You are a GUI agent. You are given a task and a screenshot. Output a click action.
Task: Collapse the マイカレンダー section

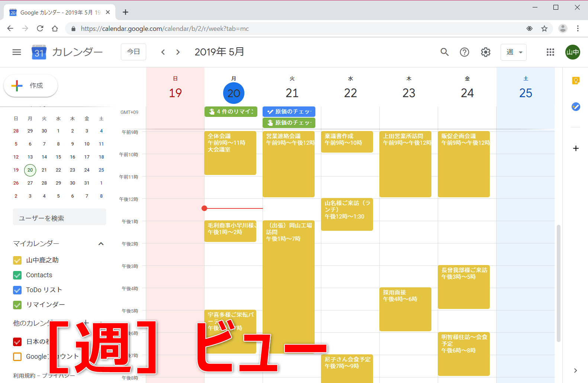(101, 244)
